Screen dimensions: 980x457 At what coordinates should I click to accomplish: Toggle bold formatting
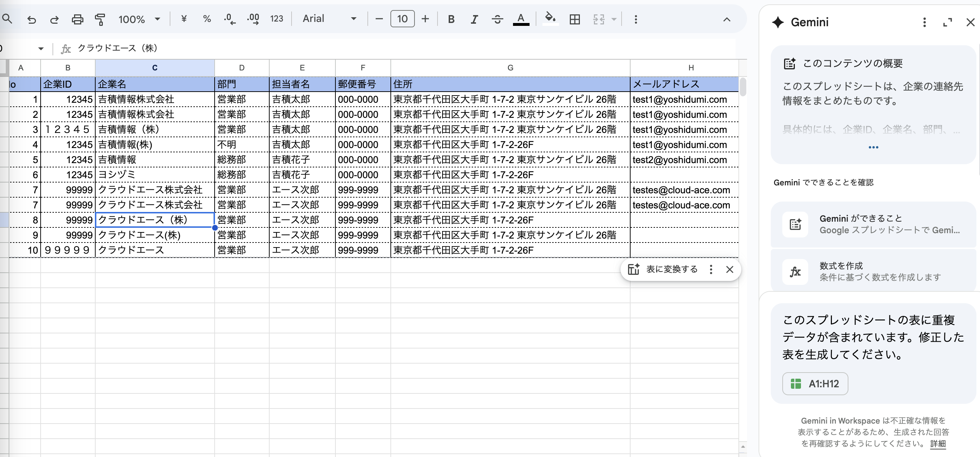451,19
